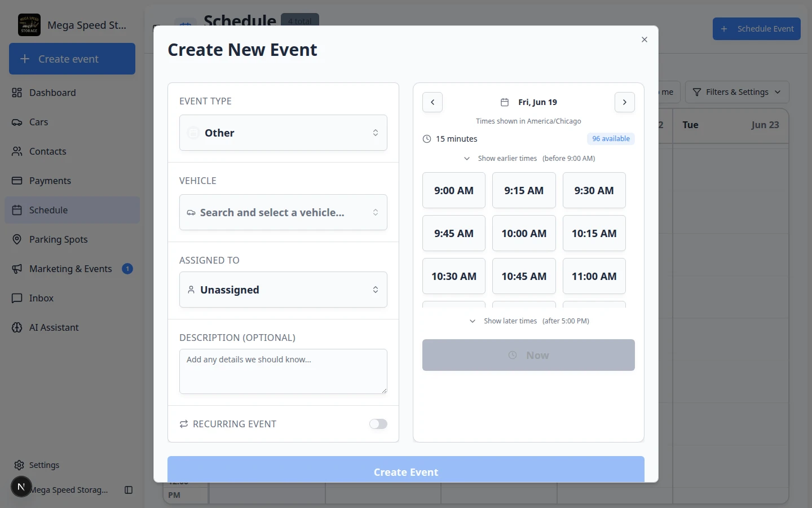Image resolution: width=812 pixels, height=508 pixels.
Task: Select the 9:00 AM time slot
Action: coord(454,190)
